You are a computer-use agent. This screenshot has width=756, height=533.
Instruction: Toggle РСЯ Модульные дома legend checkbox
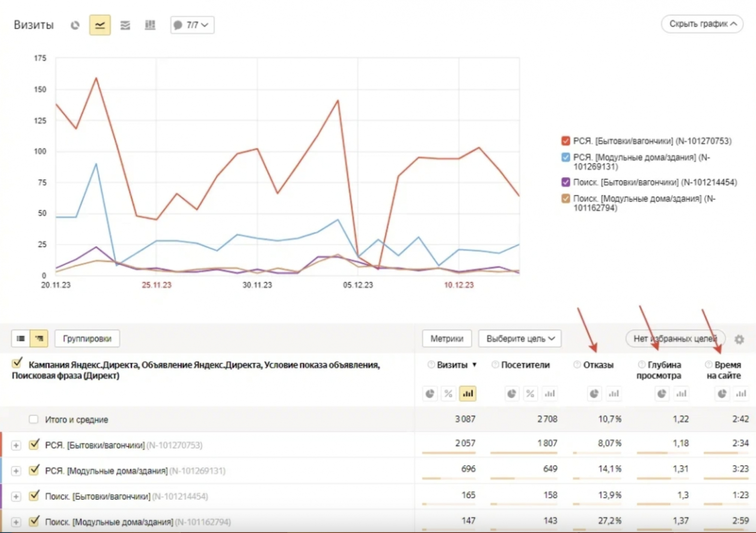coord(566,157)
